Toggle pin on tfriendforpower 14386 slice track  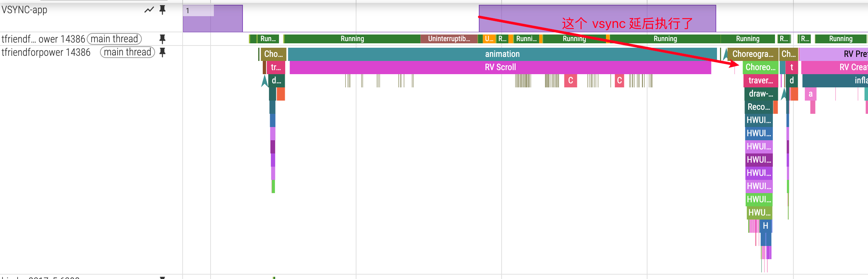tap(162, 52)
